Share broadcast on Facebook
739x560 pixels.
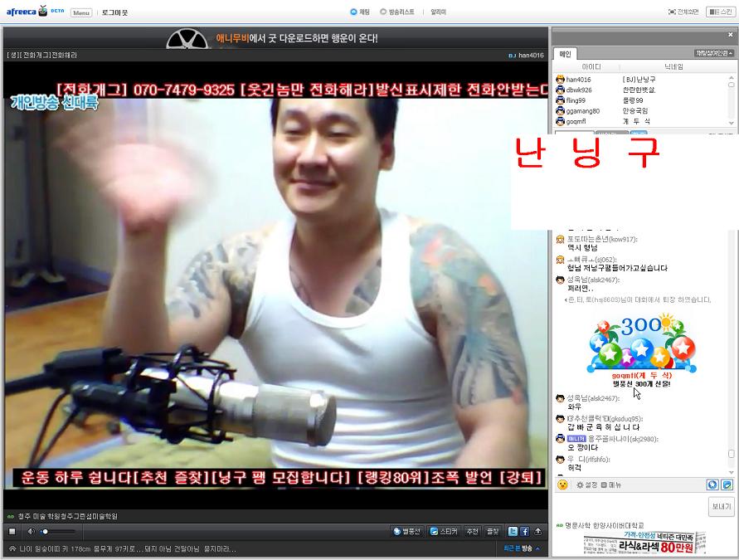[524, 532]
